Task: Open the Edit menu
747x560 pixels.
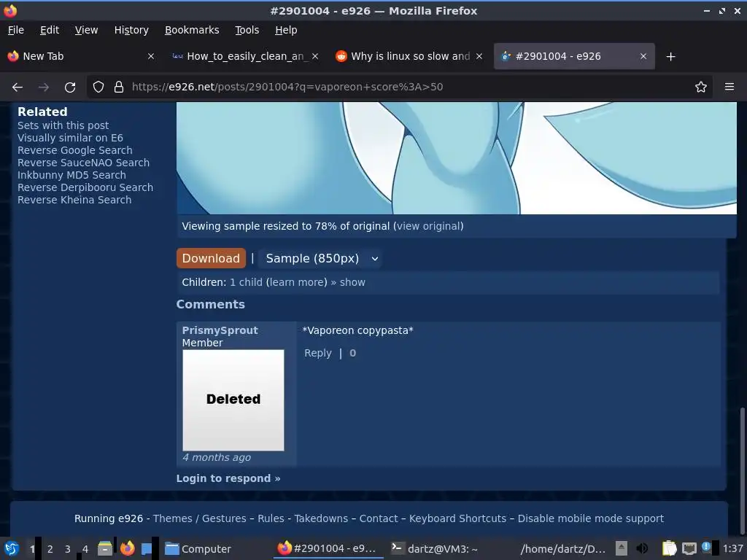Action: pos(50,30)
